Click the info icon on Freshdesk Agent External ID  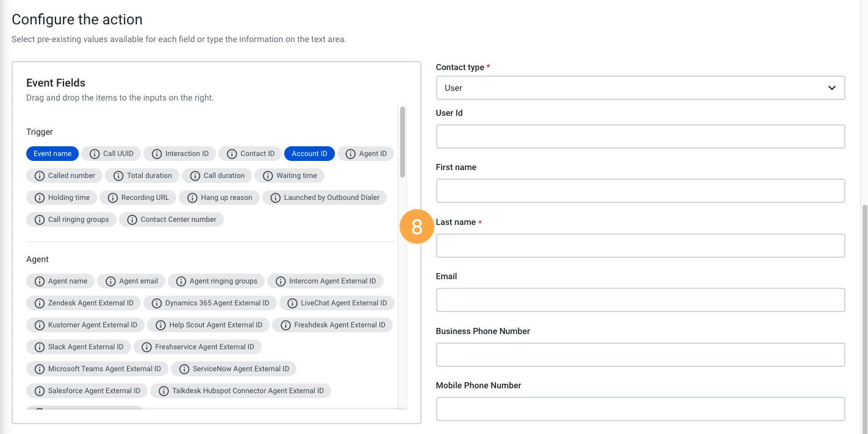[285, 325]
